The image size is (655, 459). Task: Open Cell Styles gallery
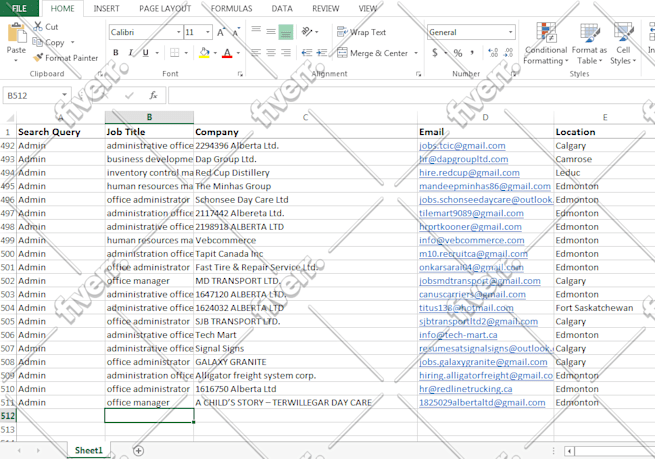623,44
